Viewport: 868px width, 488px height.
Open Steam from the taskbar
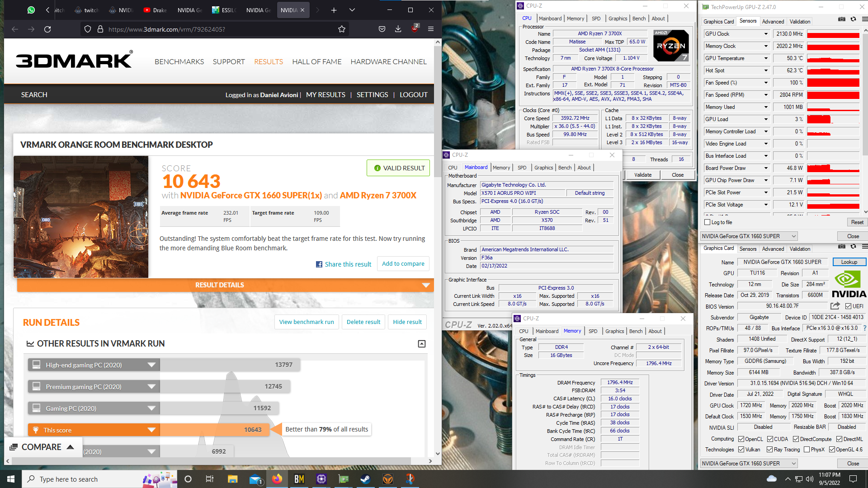(x=365, y=479)
